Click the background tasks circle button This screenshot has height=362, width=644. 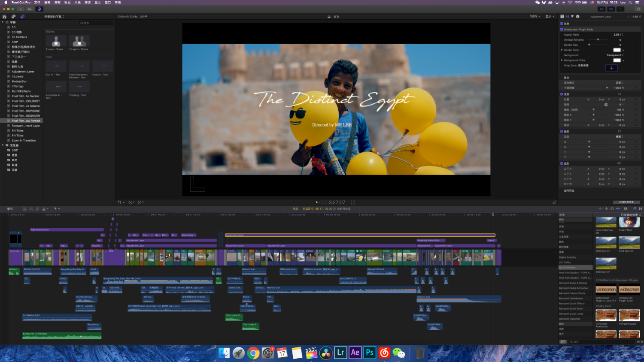[x=39, y=9]
